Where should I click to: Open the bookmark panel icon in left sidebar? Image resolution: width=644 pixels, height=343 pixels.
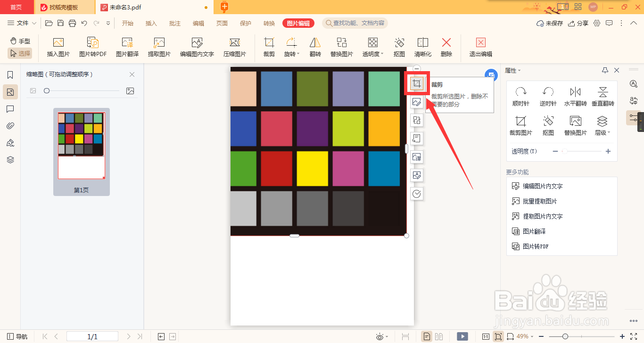pyautogui.click(x=10, y=75)
